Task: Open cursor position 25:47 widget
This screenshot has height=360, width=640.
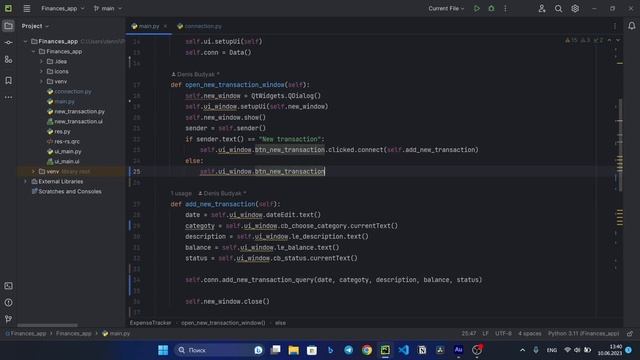Action: tap(469, 333)
